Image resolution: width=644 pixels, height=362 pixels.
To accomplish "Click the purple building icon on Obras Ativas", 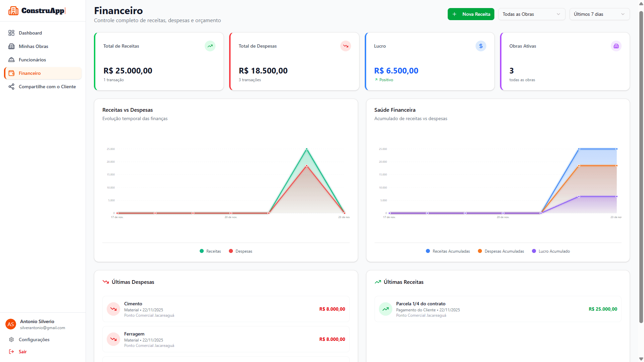I will click(x=616, y=46).
